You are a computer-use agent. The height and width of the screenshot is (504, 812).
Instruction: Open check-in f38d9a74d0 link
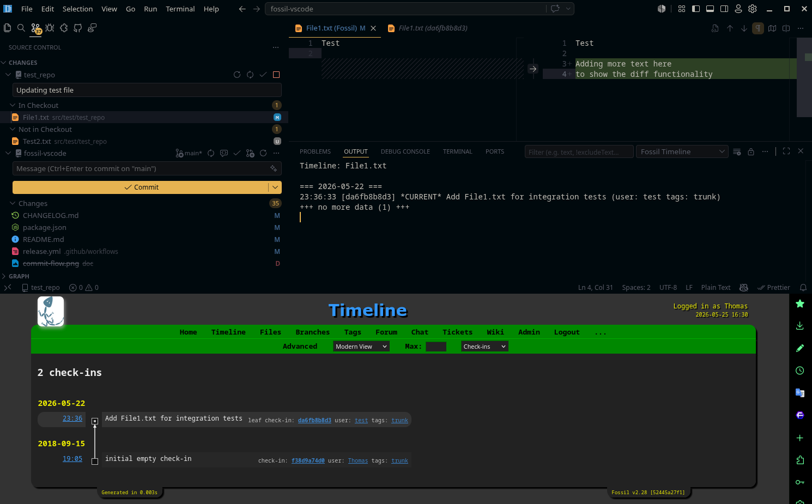308,461
